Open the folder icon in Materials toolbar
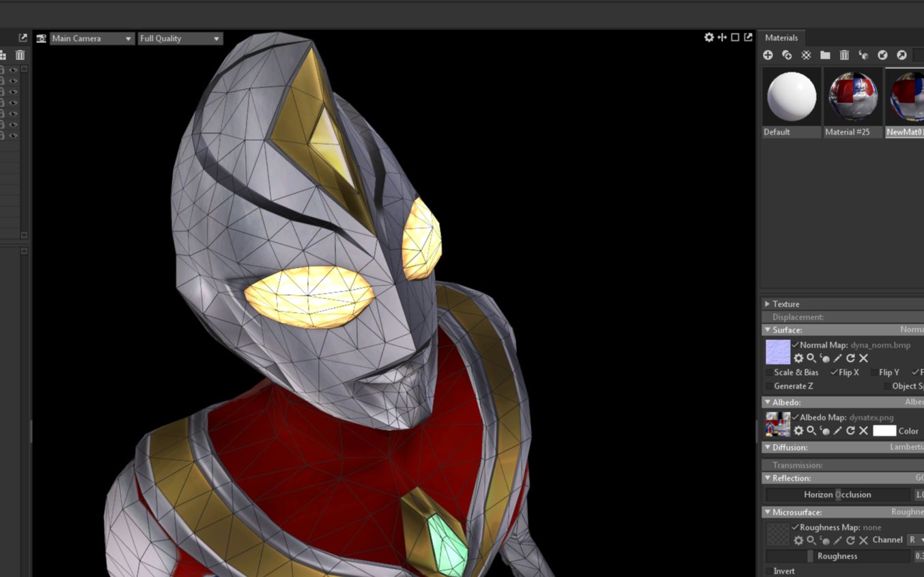Image resolution: width=924 pixels, height=577 pixels. click(825, 55)
